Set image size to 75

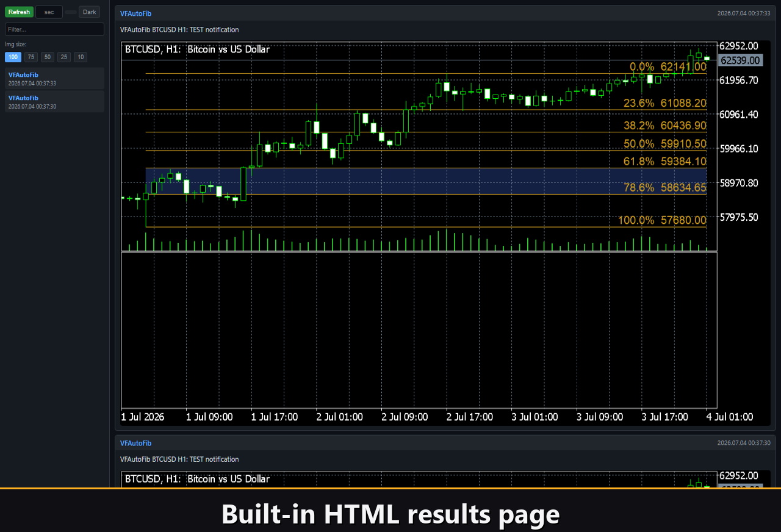tap(31, 57)
